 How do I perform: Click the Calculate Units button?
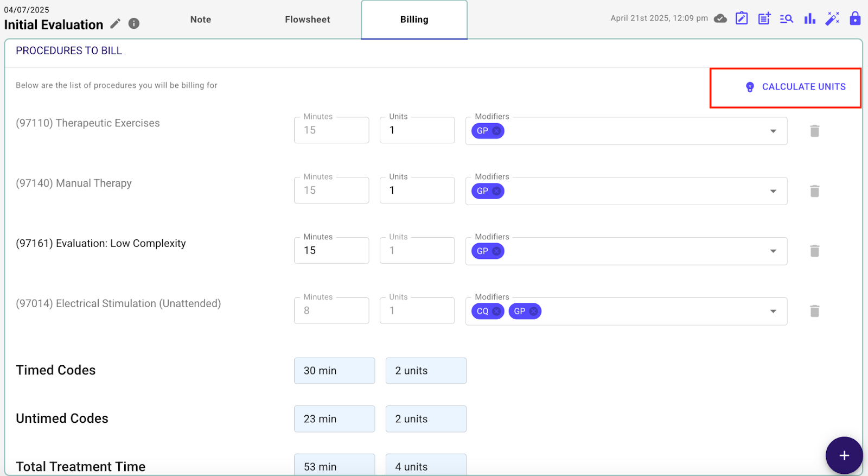795,87
